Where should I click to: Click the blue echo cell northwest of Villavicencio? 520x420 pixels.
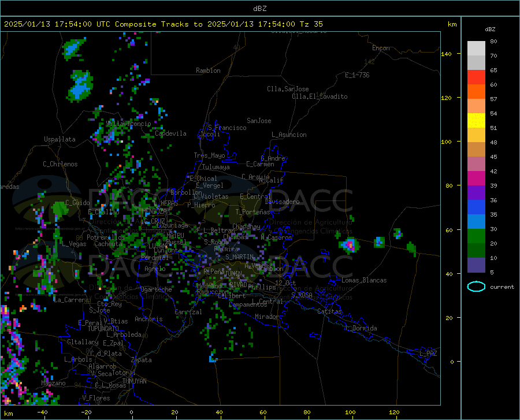81,86
